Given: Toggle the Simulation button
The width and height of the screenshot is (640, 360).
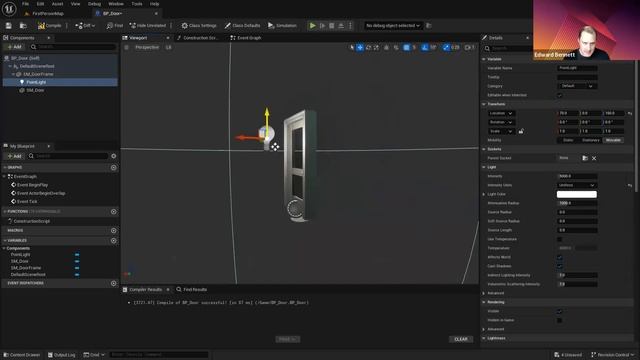Looking at the screenshot, I should [282, 26].
